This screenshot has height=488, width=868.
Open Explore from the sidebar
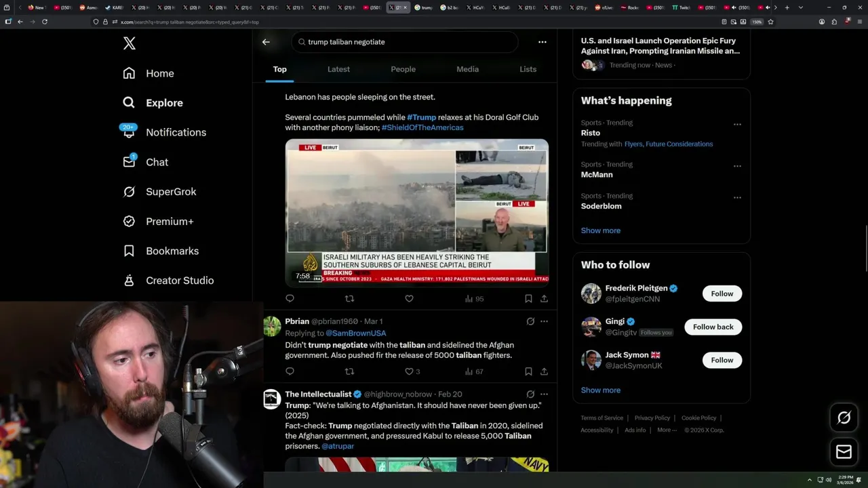[x=153, y=103]
